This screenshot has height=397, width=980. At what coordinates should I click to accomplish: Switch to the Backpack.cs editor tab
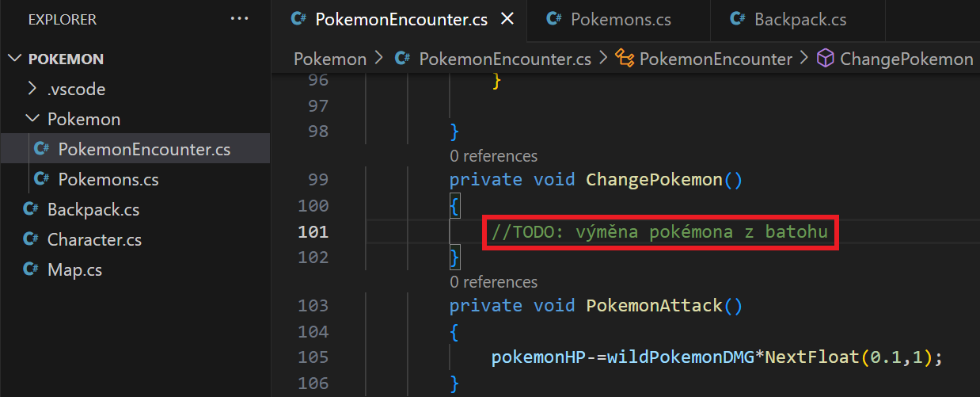tap(800, 19)
